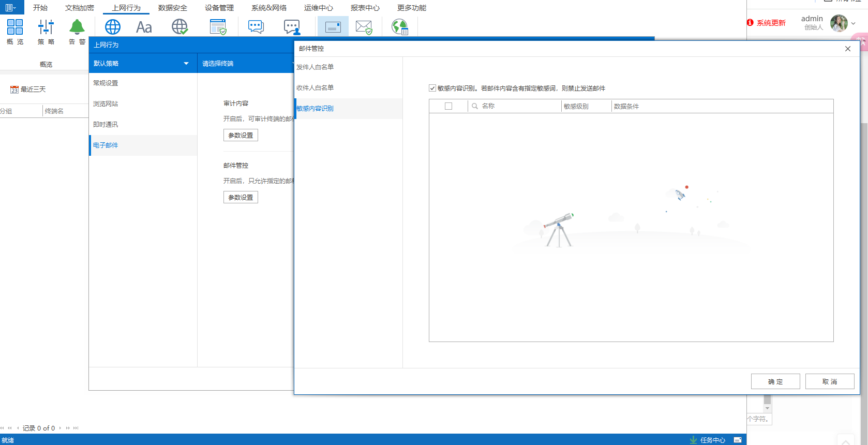The height and width of the screenshot is (445, 868).
Task: Select the web page with shield icon
Action: pyautogui.click(x=218, y=27)
